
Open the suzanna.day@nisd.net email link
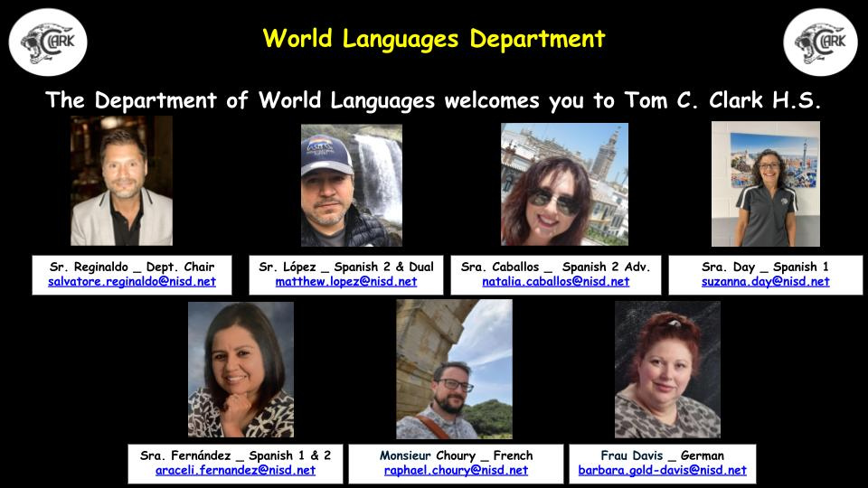click(x=765, y=282)
